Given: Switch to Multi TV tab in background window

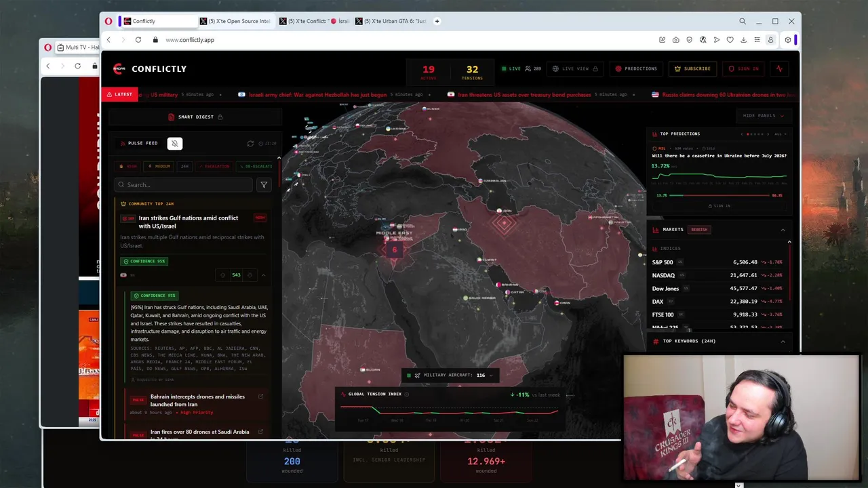Looking at the screenshot, I should 76,47.
